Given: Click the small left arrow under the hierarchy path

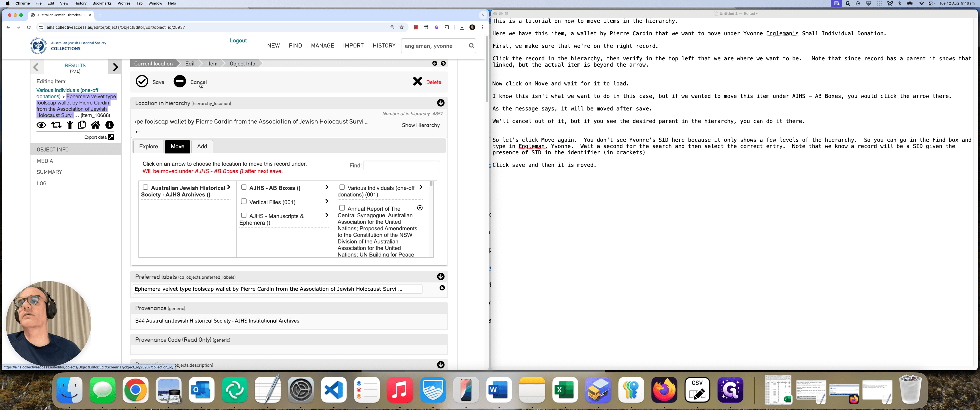Looking at the screenshot, I should point(138,132).
